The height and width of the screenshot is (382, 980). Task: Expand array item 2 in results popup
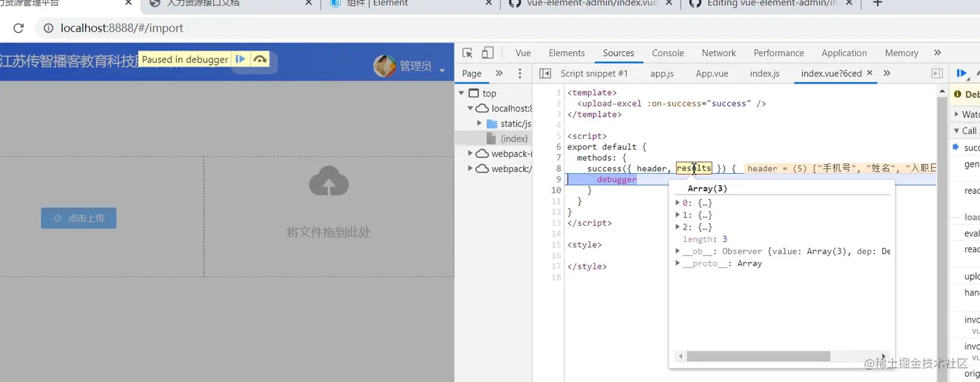(x=678, y=227)
